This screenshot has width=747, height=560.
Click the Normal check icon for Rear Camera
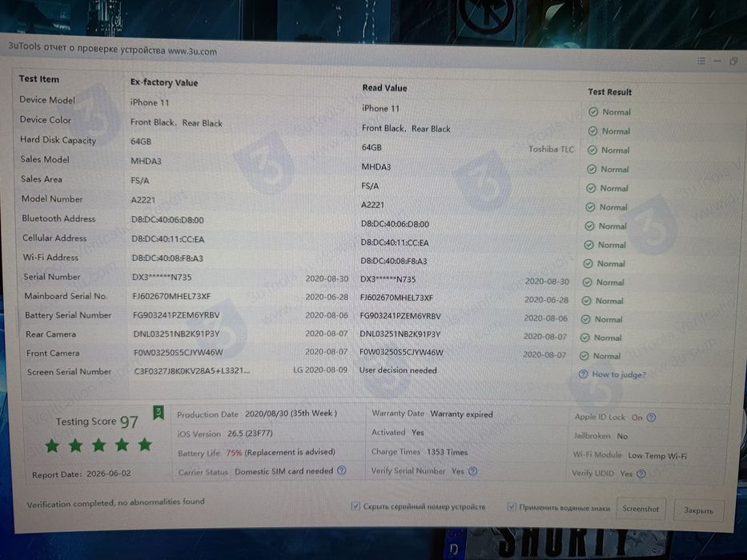[585, 338]
